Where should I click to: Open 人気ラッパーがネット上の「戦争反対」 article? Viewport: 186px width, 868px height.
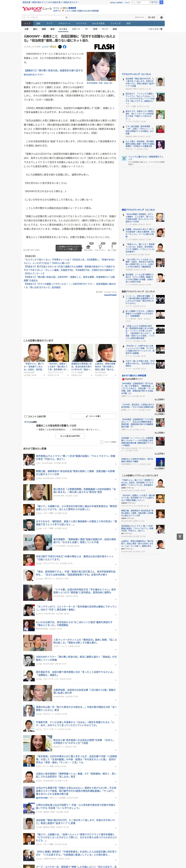click(x=85, y=641)
